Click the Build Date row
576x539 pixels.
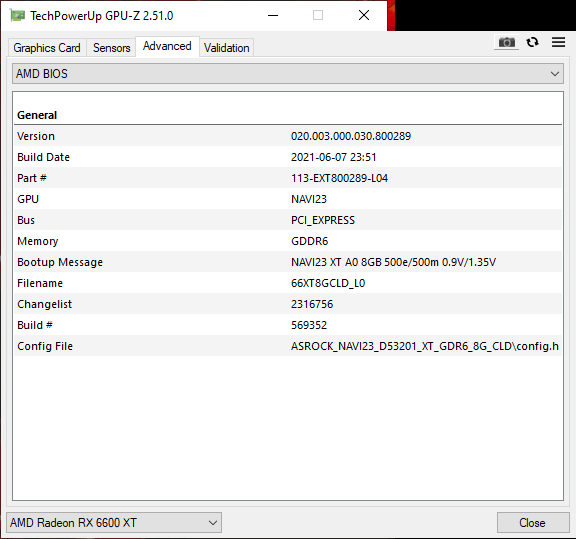point(288,157)
